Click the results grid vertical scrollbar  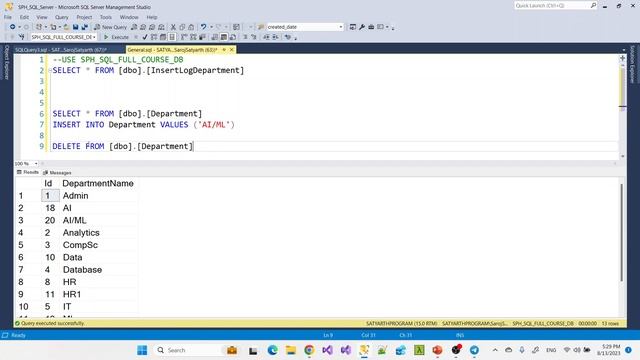click(622, 232)
